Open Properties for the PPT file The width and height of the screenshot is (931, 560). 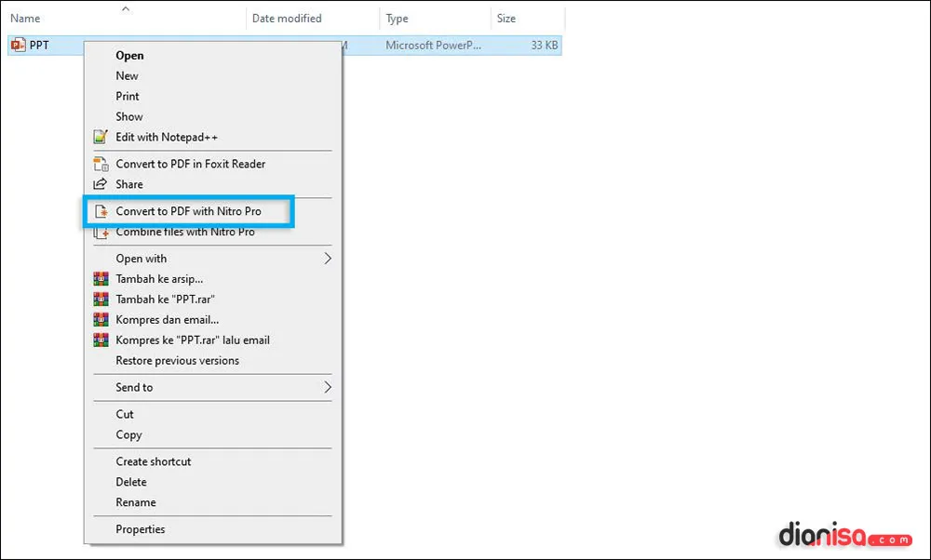click(141, 528)
